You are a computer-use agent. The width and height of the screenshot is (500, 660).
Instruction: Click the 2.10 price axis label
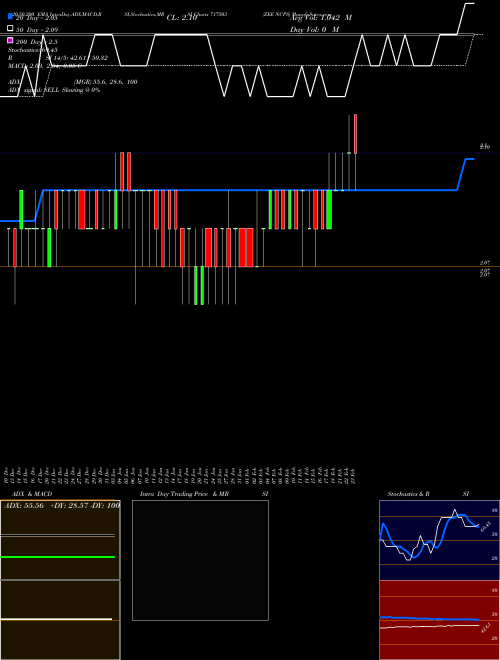tap(485, 146)
